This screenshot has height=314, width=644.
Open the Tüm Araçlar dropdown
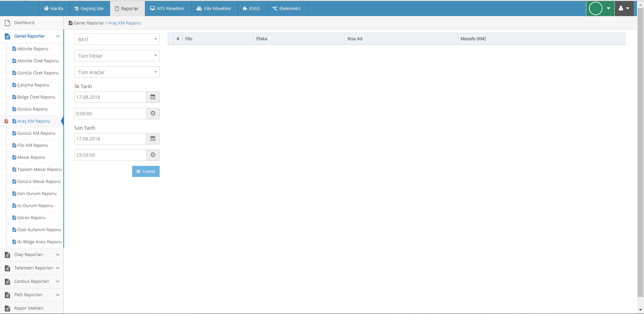pyautogui.click(x=117, y=72)
